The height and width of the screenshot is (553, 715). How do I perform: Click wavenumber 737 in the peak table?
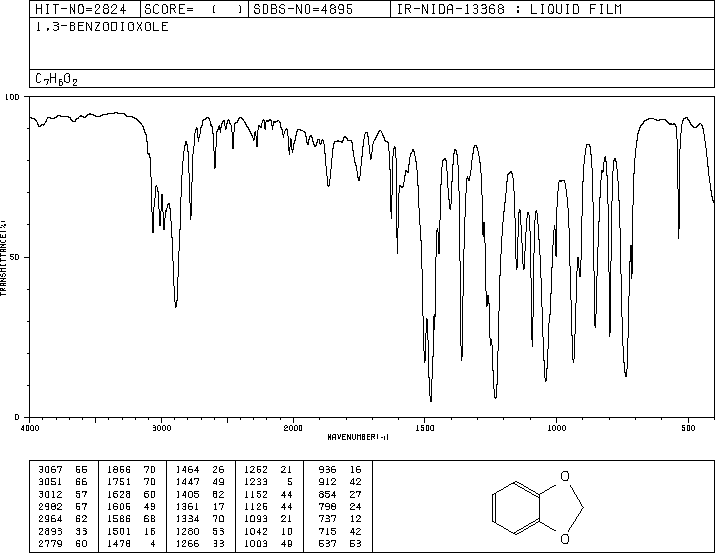coord(327,519)
